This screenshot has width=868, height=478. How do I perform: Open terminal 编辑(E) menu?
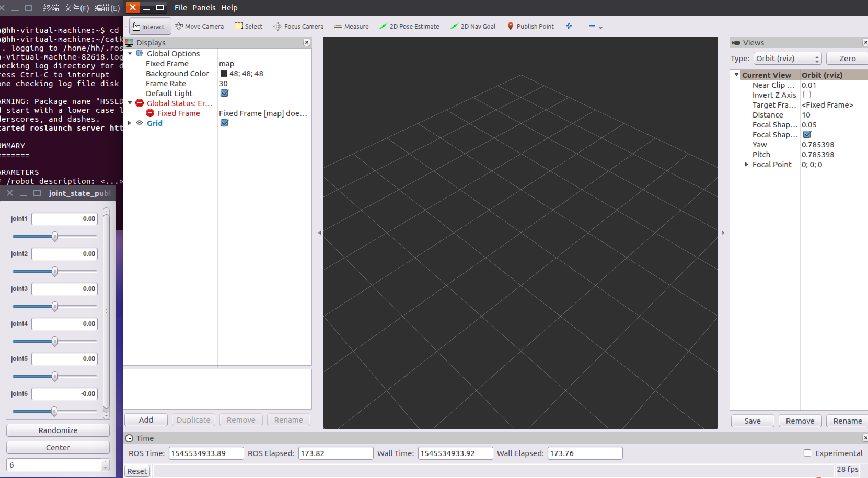pos(107,8)
